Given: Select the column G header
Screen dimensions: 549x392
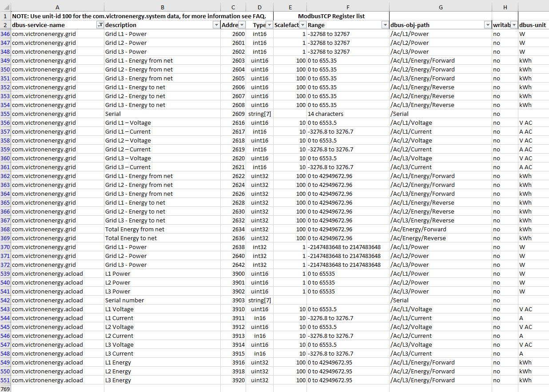Looking at the screenshot, I should point(441,7).
